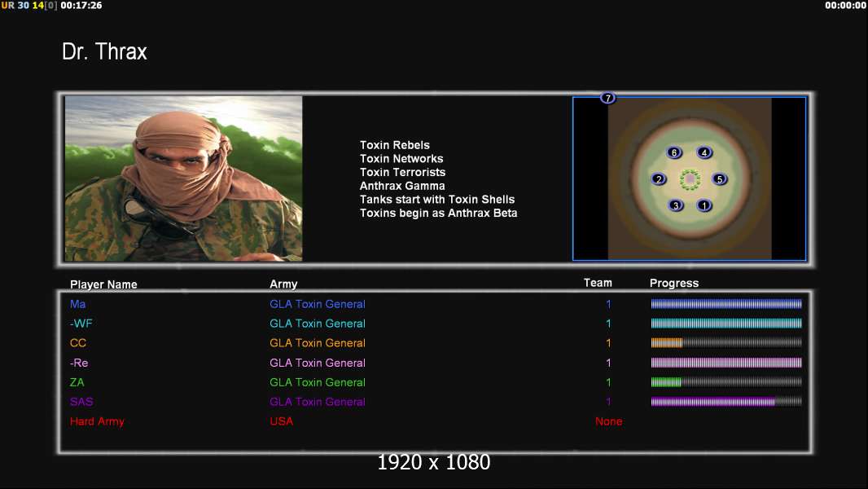Screen dimensions: 868x489
Task: Click marker 7 on the map preview border
Action: [607, 98]
